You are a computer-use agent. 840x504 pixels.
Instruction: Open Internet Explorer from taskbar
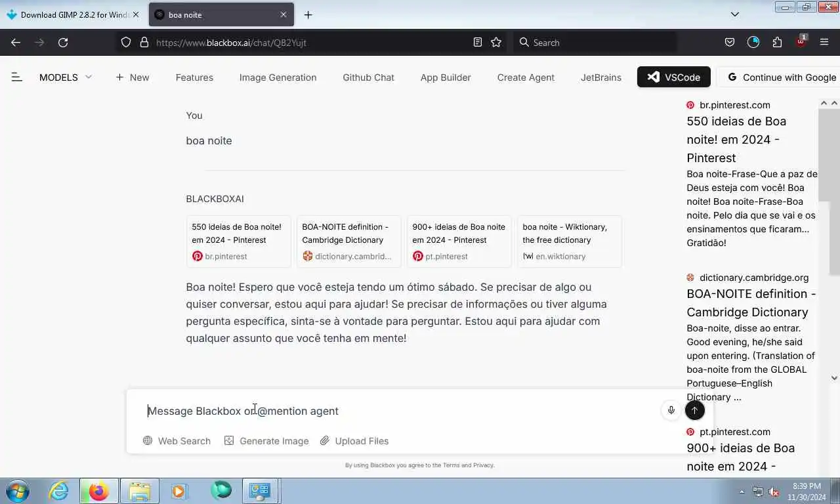pos(58,491)
